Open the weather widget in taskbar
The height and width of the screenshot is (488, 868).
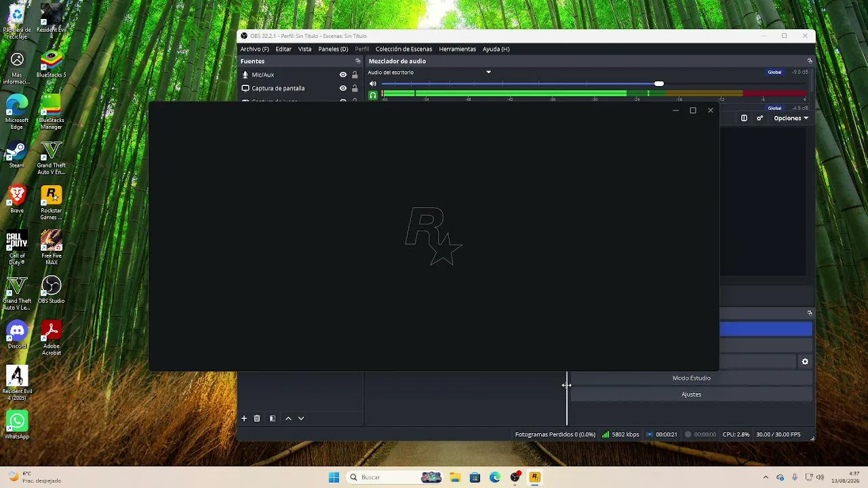click(x=34, y=477)
